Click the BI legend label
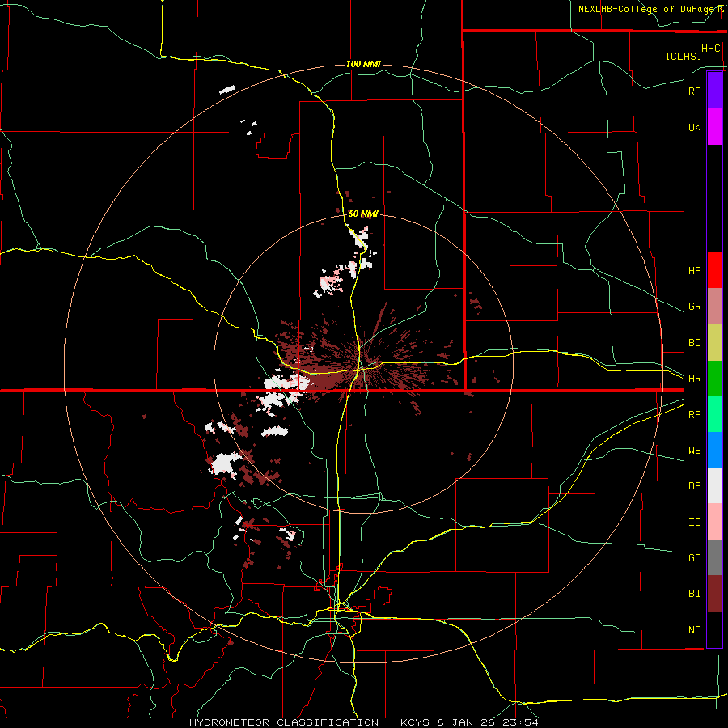The image size is (728, 728). click(x=694, y=594)
